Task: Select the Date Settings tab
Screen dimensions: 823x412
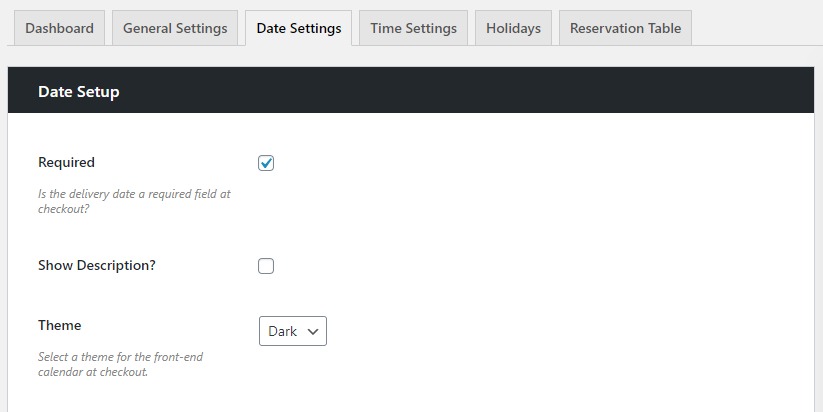Action: point(298,28)
